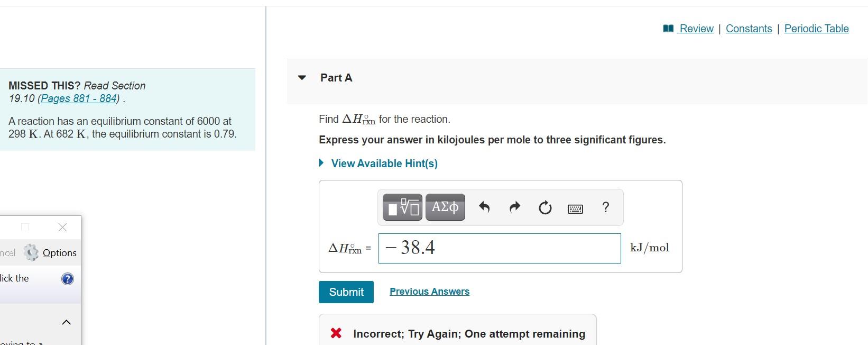Click the View Available Hint(s) arrow
868x345 pixels.
(321, 163)
